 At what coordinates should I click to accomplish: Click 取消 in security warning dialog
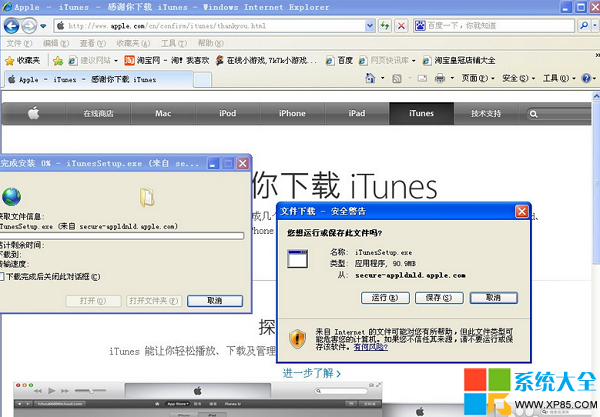point(494,298)
